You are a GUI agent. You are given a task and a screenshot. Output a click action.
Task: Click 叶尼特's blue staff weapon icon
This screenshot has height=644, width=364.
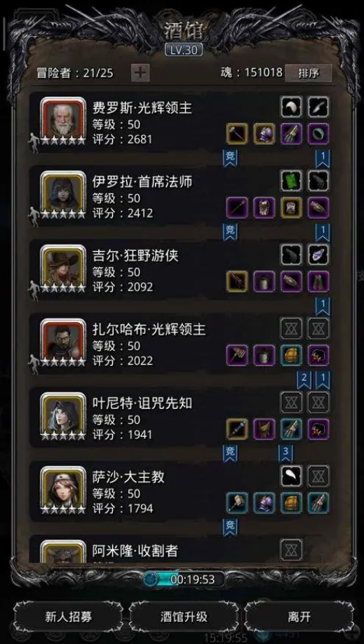237,429
